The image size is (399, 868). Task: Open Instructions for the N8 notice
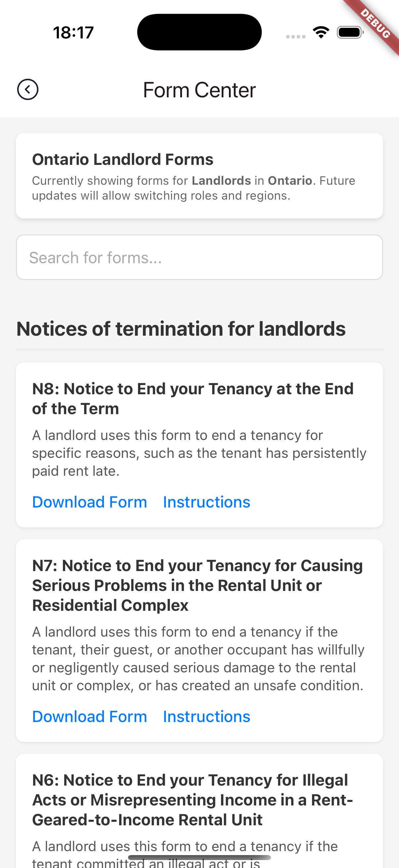206,502
